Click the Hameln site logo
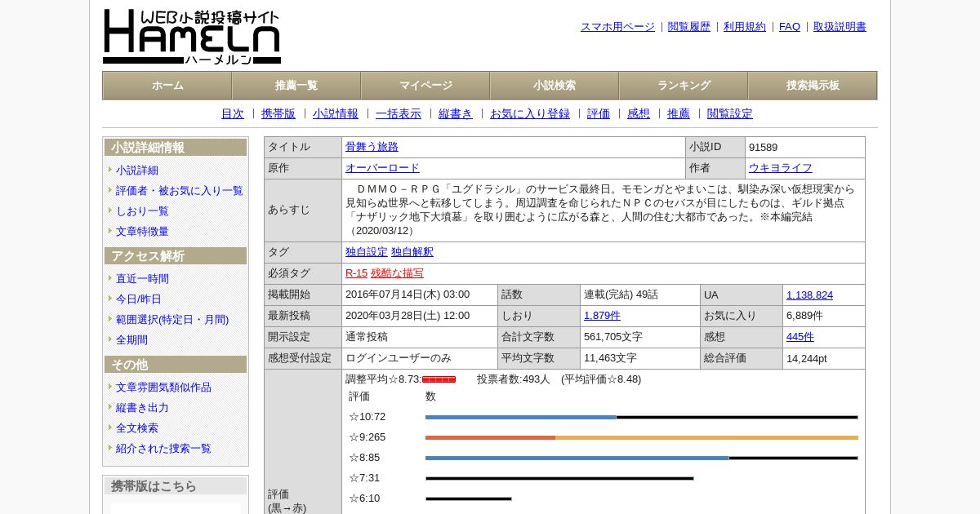The image size is (980, 514). click(x=192, y=37)
